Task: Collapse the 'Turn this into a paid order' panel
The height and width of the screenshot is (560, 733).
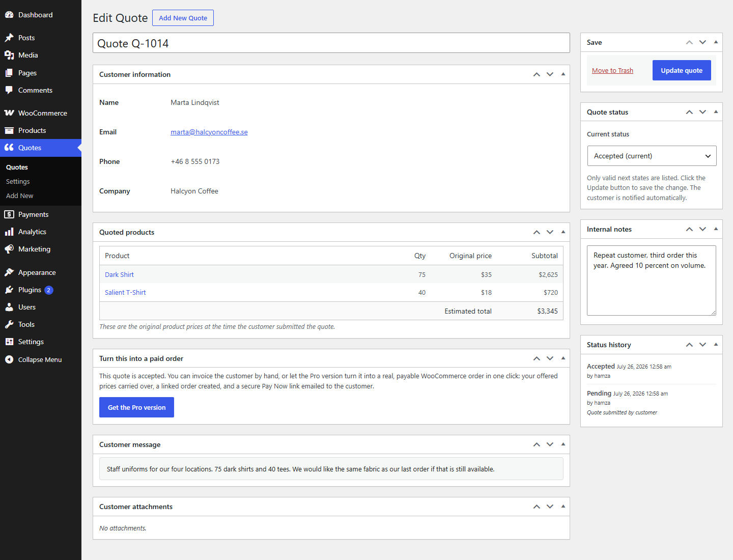Action: point(563,358)
